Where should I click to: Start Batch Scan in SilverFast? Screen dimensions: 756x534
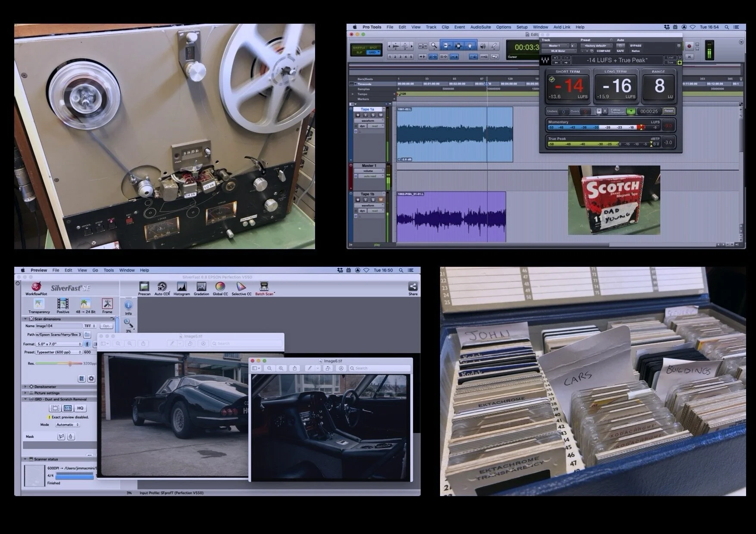coord(264,288)
